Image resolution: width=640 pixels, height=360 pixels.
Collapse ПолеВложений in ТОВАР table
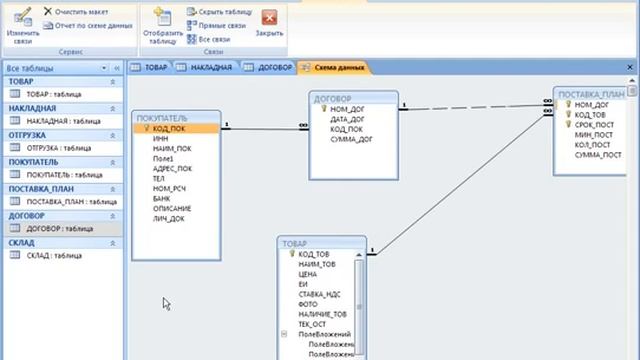tap(284, 334)
